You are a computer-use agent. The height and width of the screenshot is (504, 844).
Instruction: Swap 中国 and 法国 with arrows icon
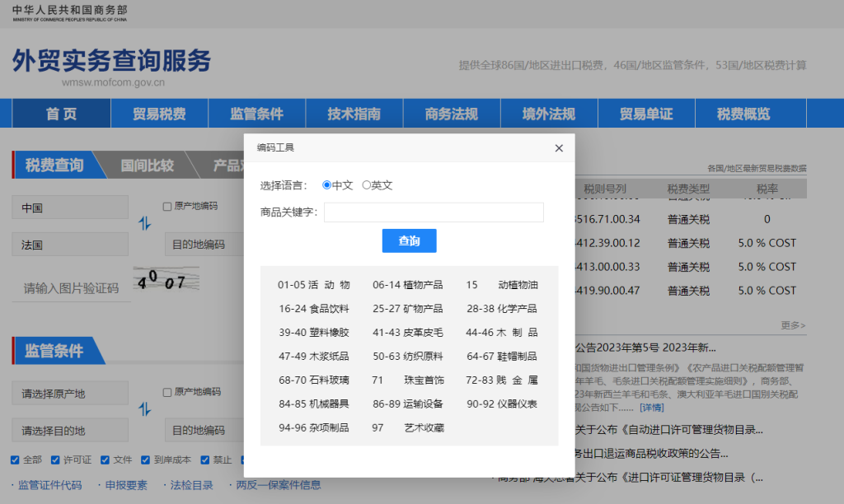145,223
